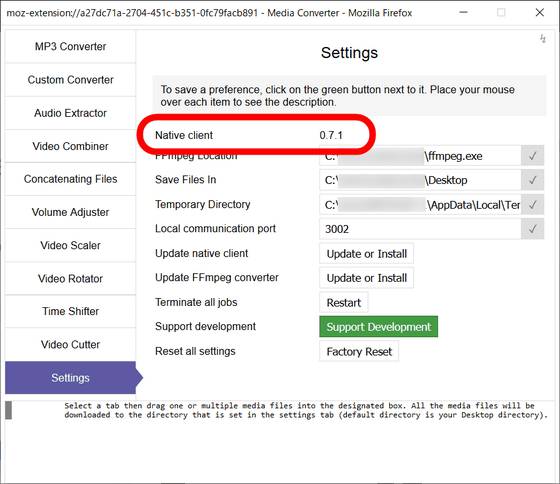
Task: Switch to Time Shifter tab
Action: (70, 311)
